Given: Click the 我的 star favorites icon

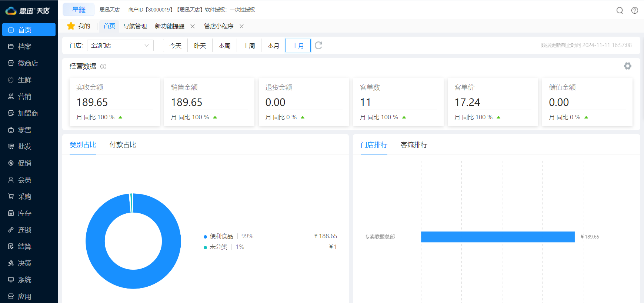Looking at the screenshot, I should click(71, 26).
